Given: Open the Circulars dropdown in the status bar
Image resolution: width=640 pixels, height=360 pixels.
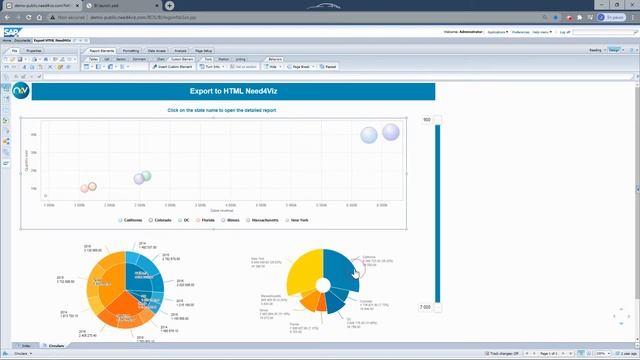Looking at the screenshot, I should click(x=23, y=353).
